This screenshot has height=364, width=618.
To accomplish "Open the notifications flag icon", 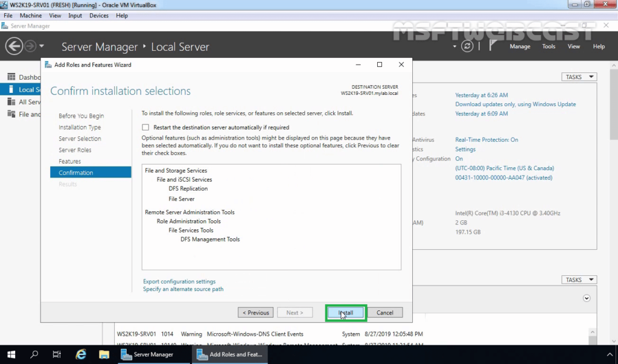I will (492, 45).
